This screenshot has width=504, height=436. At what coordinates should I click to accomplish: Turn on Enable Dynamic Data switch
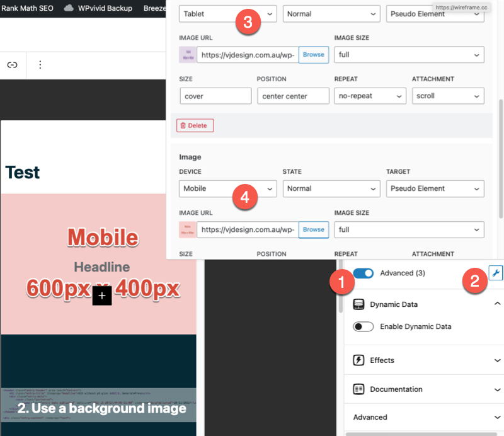coord(363,326)
